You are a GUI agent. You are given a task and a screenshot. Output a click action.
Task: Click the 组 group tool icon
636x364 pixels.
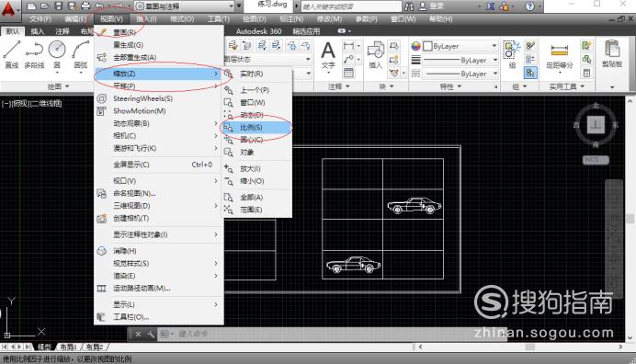point(512,55)
